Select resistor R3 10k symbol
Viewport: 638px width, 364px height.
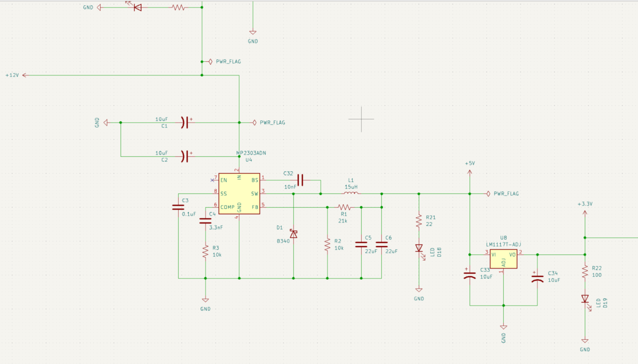point(205,251)
